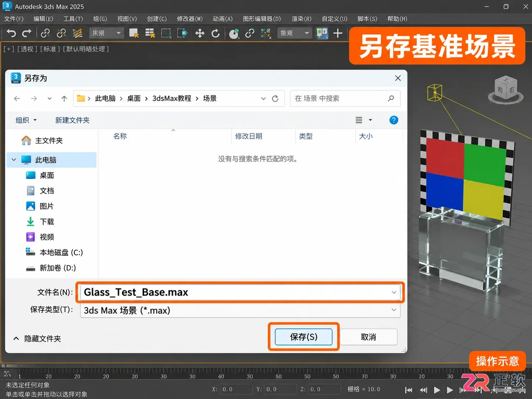Open the Scripting menu

[x=367, y=19]
